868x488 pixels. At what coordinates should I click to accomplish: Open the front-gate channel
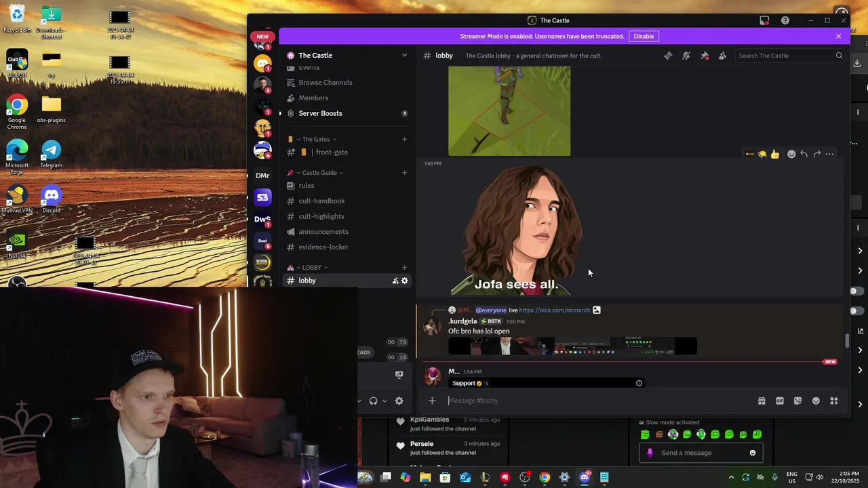332,152
